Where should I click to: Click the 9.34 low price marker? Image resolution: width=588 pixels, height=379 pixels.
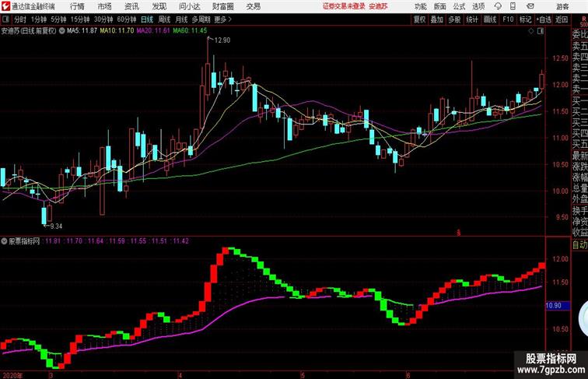coord(56,226)
